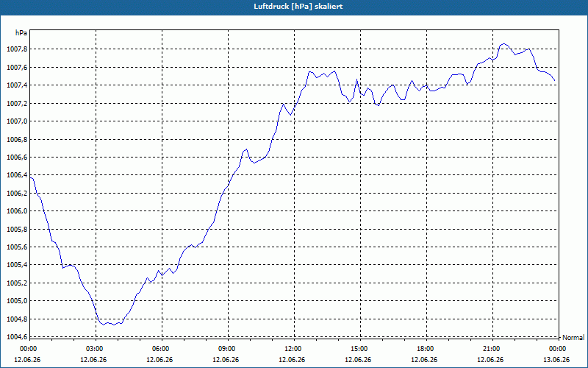The image size is (588, 368).
Task: Click the 1004,8 y-axis value
Action: pos(17,319)
